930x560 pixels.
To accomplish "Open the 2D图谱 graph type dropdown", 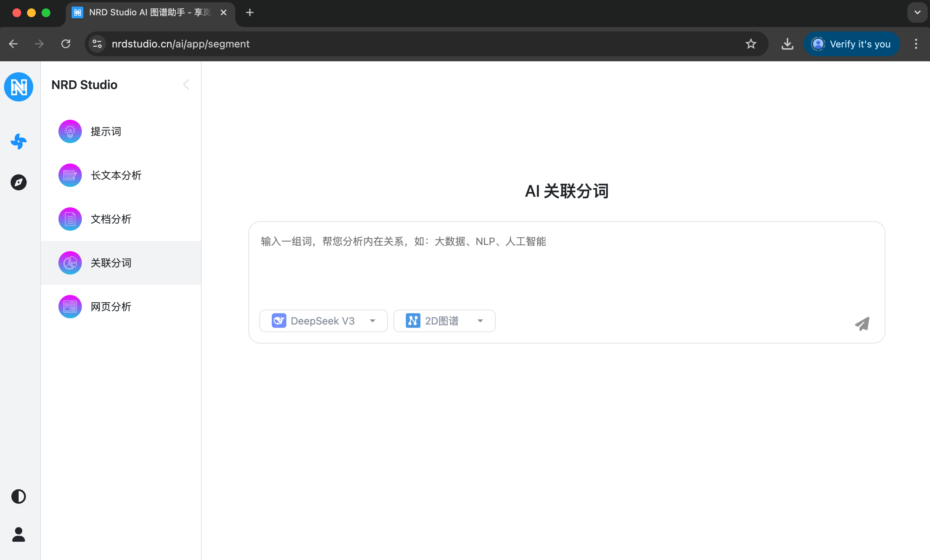I will (x=444, y=321).
